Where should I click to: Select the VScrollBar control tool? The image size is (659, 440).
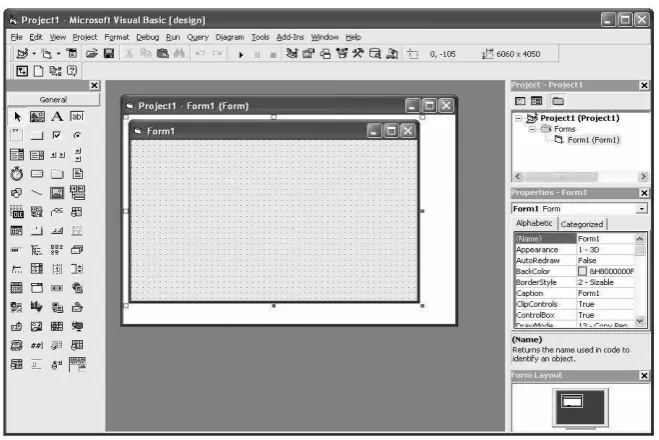tap(77, 155)
